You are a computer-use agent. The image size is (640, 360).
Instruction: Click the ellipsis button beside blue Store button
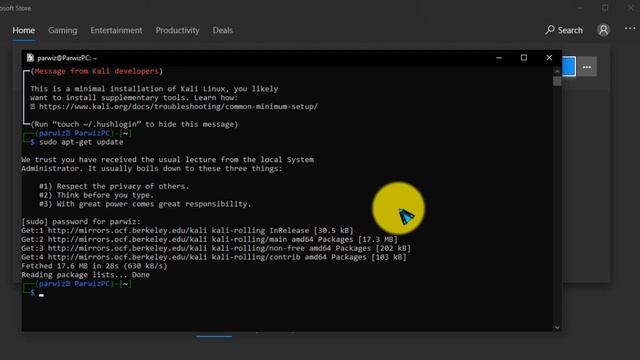point(587,67)
